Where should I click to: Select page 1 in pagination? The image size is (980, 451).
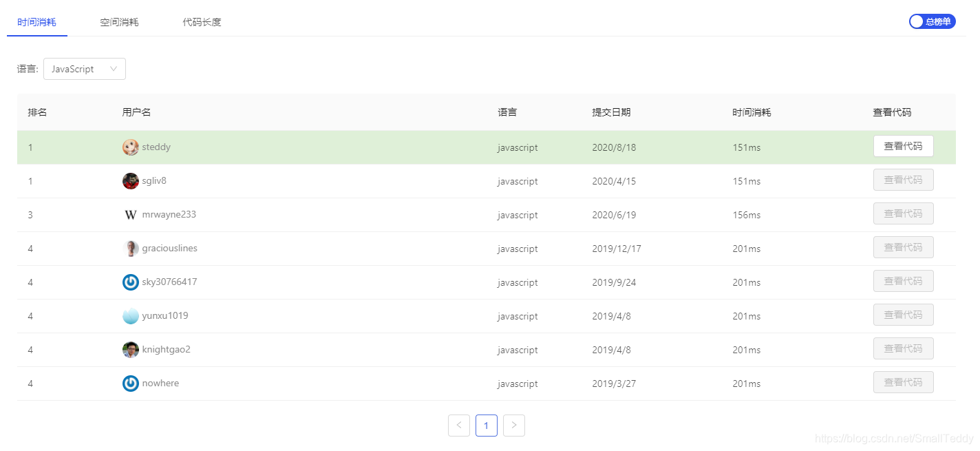pyautogui.click(x=487, y=426)
